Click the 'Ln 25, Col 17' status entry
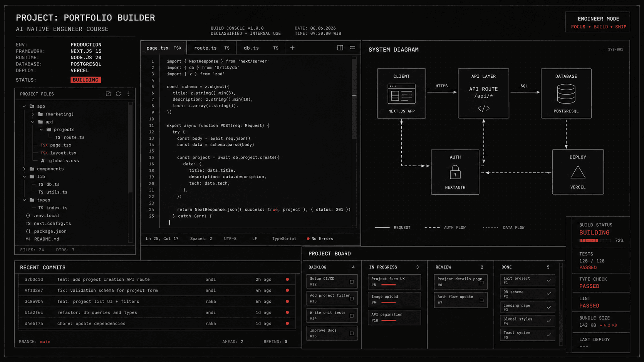Screen dimensions: 644x362 (x=162, y=239)
